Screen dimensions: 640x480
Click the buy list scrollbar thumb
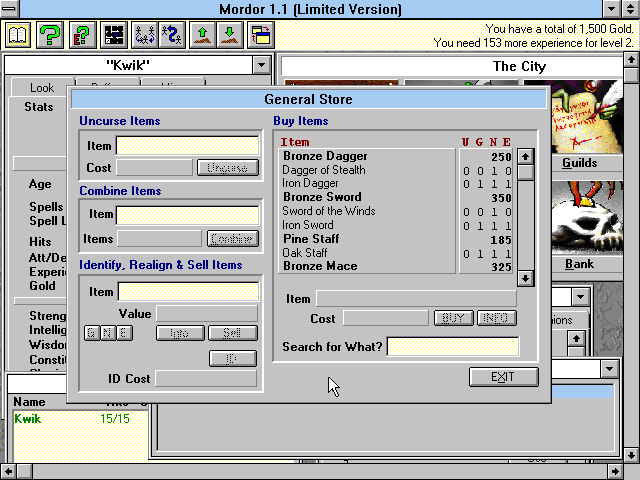coord(525,172)
